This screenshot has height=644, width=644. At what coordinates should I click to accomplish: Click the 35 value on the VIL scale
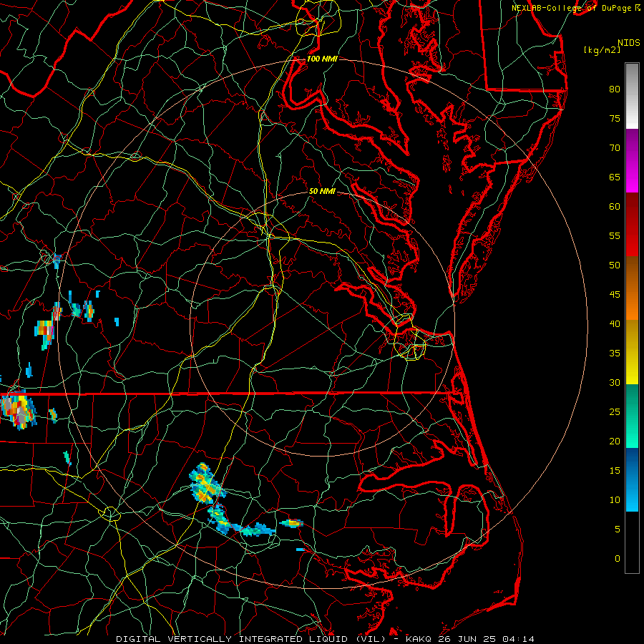[615, 353]
